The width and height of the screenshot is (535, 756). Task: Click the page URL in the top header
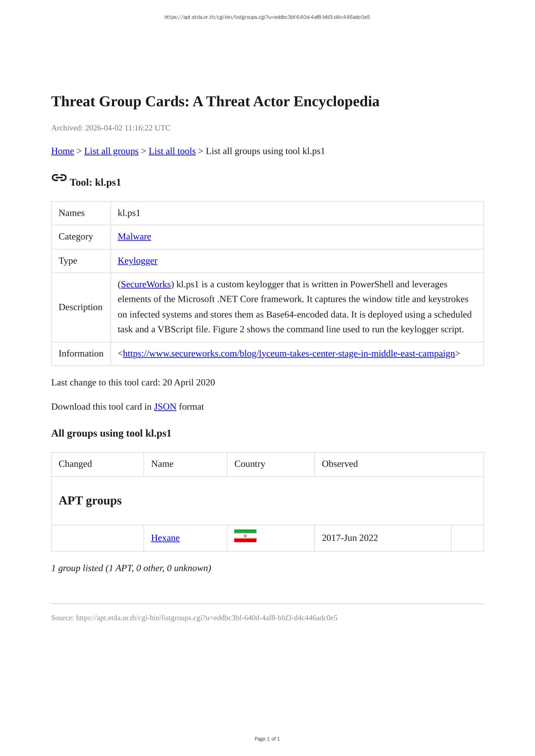[x=267, y=17]
